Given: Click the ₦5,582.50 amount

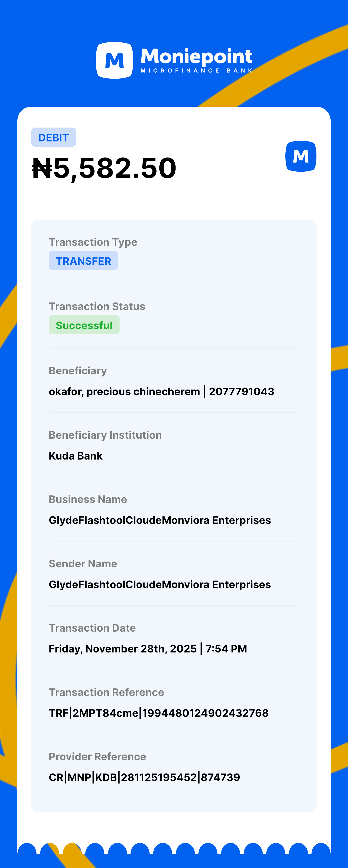Looking at the screenshot, I should click(104, 168).
